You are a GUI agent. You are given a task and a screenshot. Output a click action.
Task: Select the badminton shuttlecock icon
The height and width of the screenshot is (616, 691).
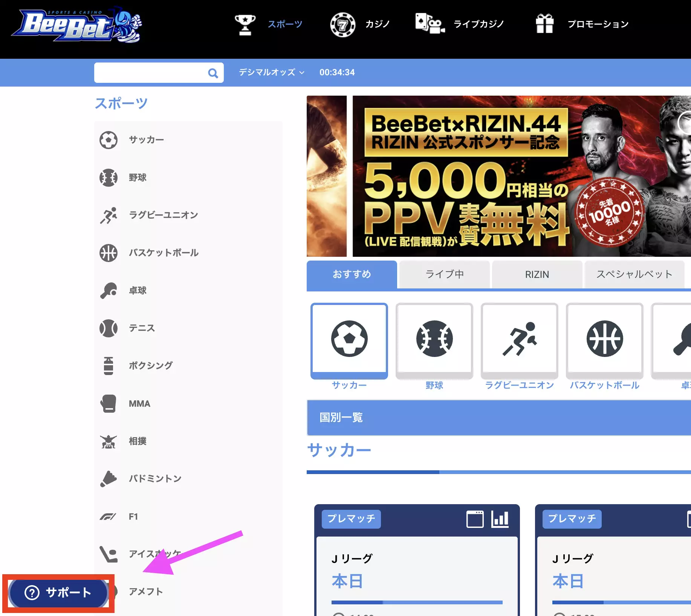109,479
